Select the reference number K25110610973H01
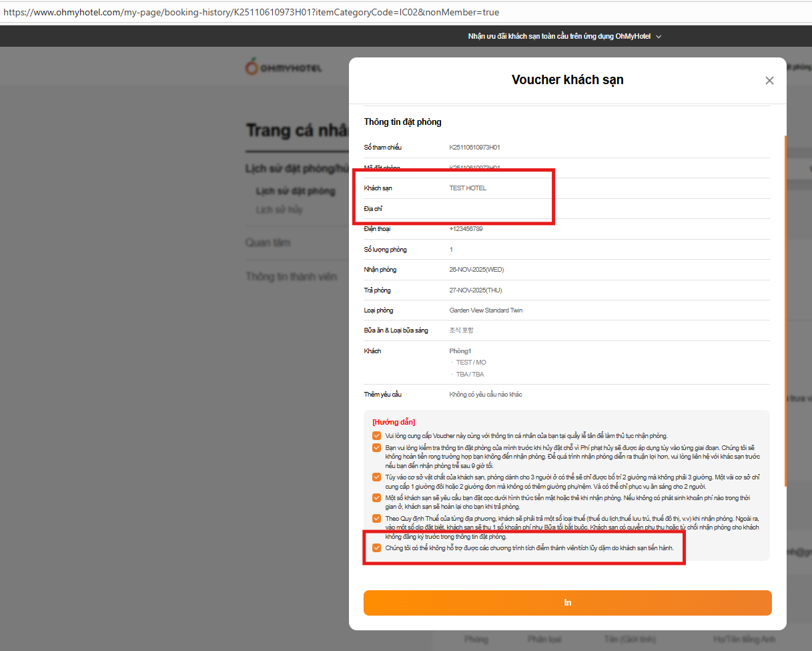The image size is (812, 651). click(x=475, y=147)
